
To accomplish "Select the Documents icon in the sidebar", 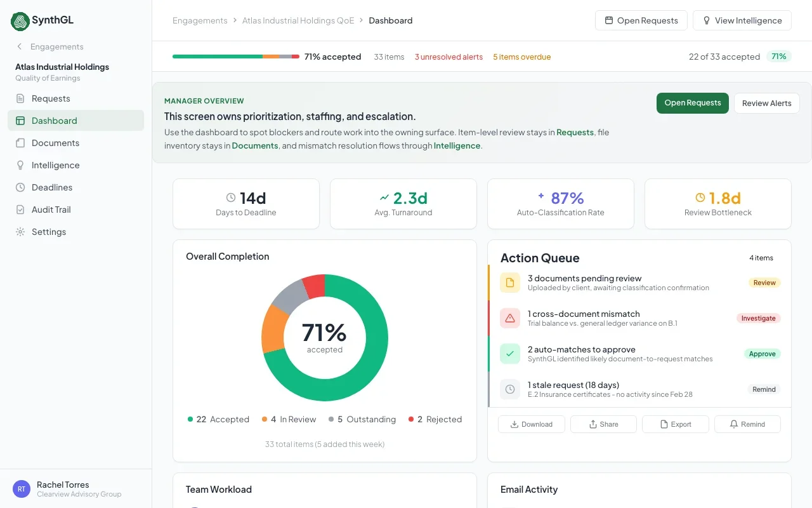I will pos(20,143).
